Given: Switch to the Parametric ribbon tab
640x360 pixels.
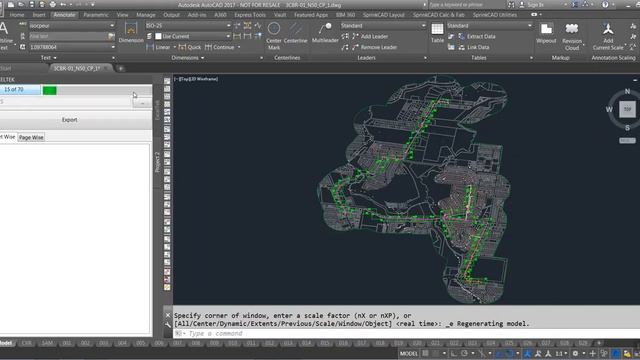Looking at the screenshot, I should (96, 15).
